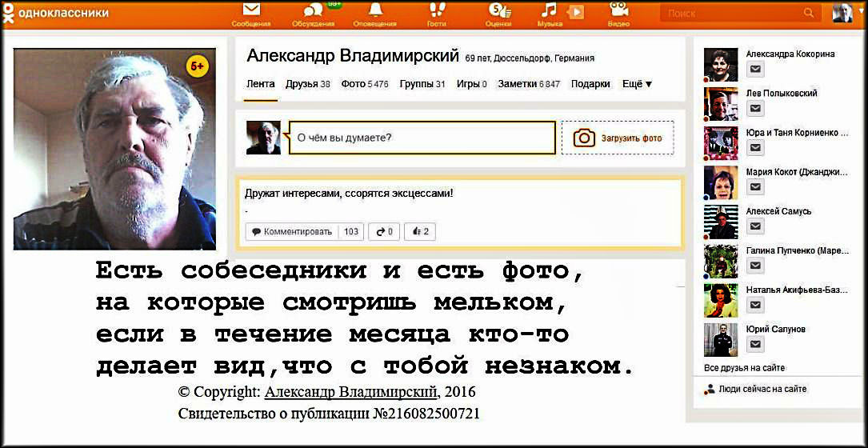Message Алексей Самусь via the envelope icon
Image resolution: width=868 pixels, height=448 pixels.
click(x=756, y=226)
